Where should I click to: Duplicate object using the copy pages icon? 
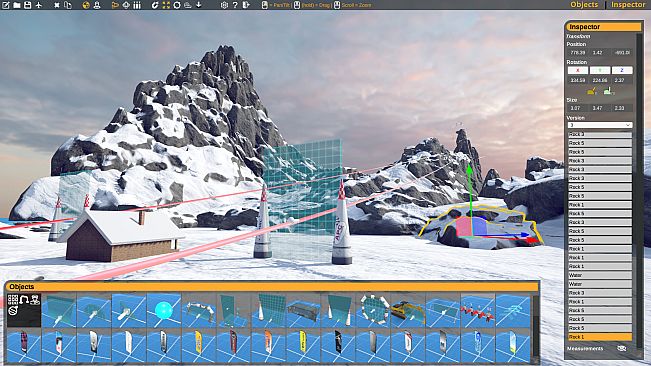coord(68,5)
